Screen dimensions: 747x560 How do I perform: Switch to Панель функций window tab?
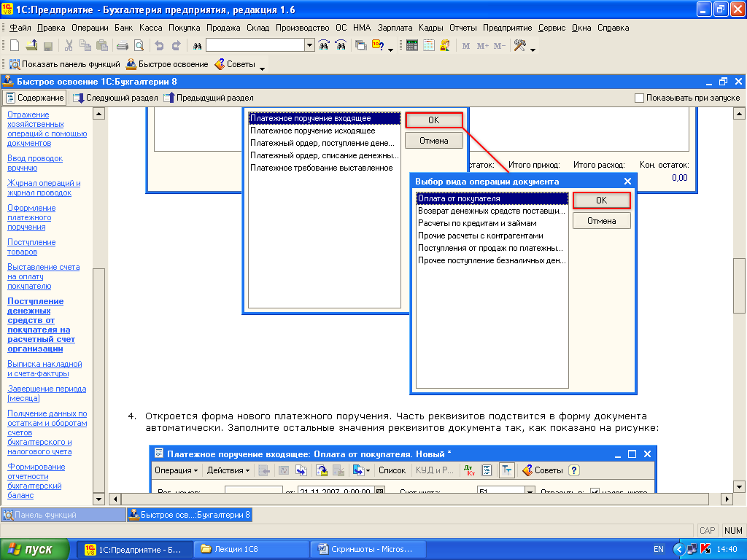point(63,515)
